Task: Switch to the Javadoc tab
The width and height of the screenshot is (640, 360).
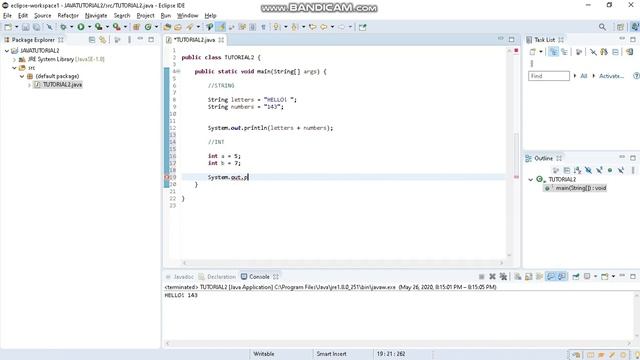Action: [180, 277]
